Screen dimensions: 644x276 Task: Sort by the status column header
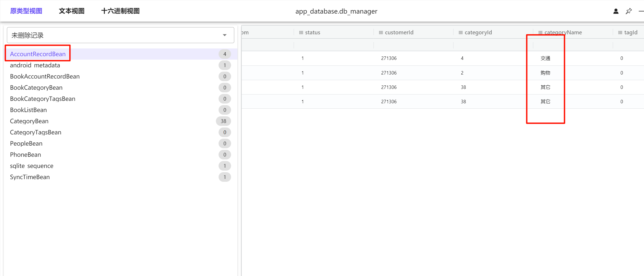312,32
